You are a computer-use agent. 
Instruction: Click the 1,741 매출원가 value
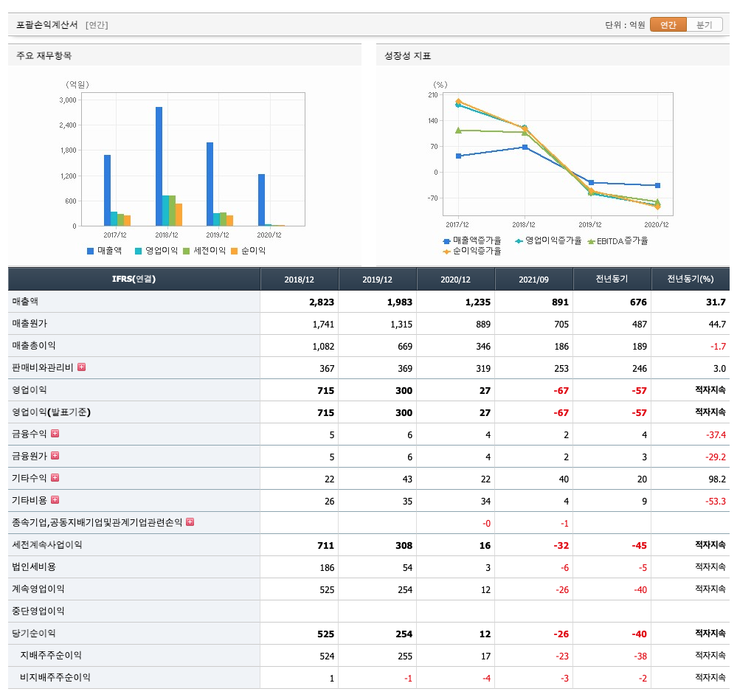click(x=323, y=324)
